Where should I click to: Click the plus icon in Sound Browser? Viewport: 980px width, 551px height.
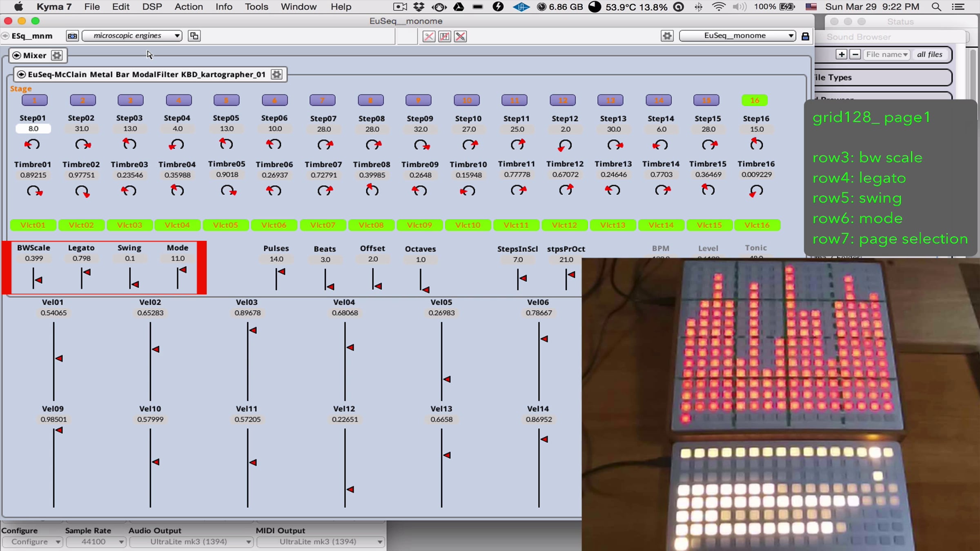(x=841, y=54)
